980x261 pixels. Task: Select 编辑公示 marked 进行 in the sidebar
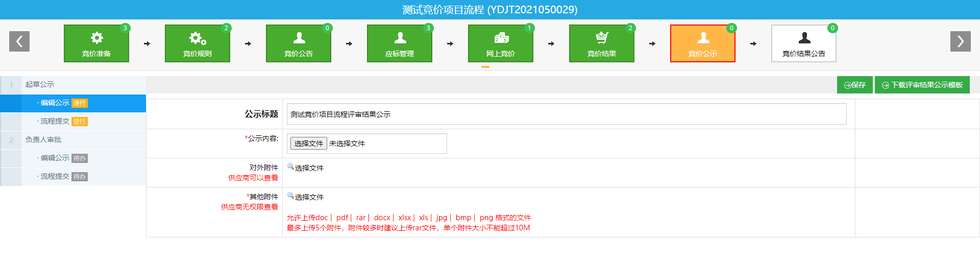(x=73, y=103)
